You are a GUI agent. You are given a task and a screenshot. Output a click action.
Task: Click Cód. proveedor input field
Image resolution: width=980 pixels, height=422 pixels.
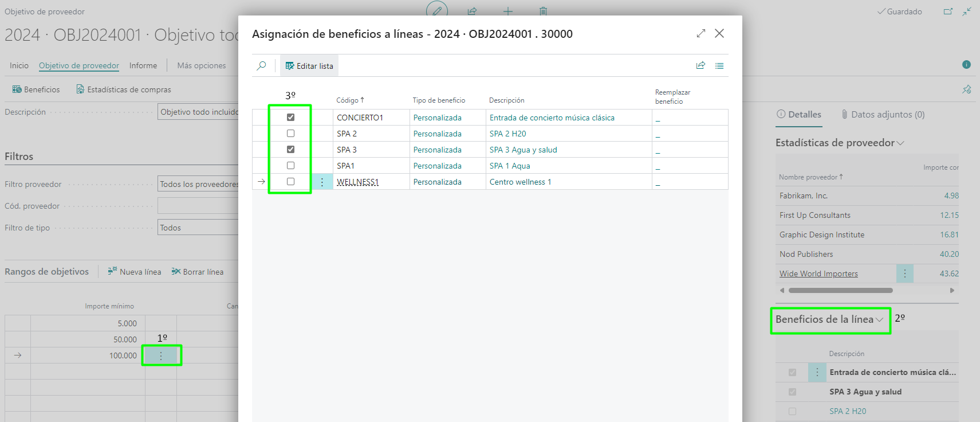coord(198,206)
